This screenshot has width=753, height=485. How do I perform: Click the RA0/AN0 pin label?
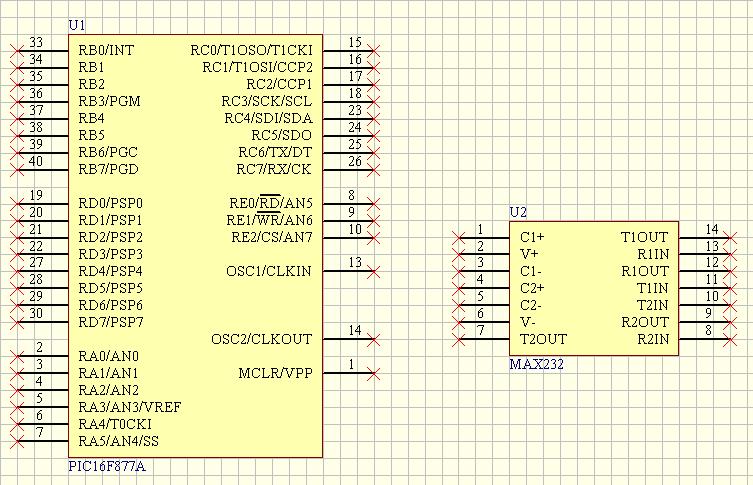point(108,356)
